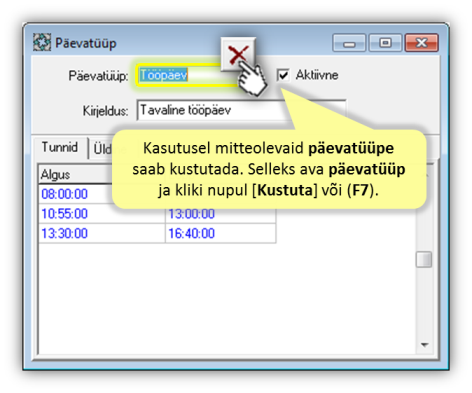472x393 pixels.
Task: Click the vertical scrollbar thumb in hours grid
Action: [424, 259]
